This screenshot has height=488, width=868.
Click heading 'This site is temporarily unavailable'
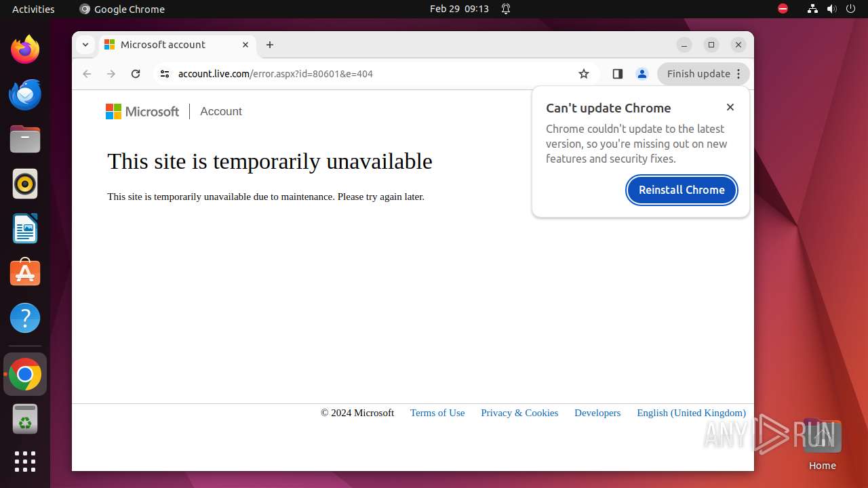click(x=270, y=161)
